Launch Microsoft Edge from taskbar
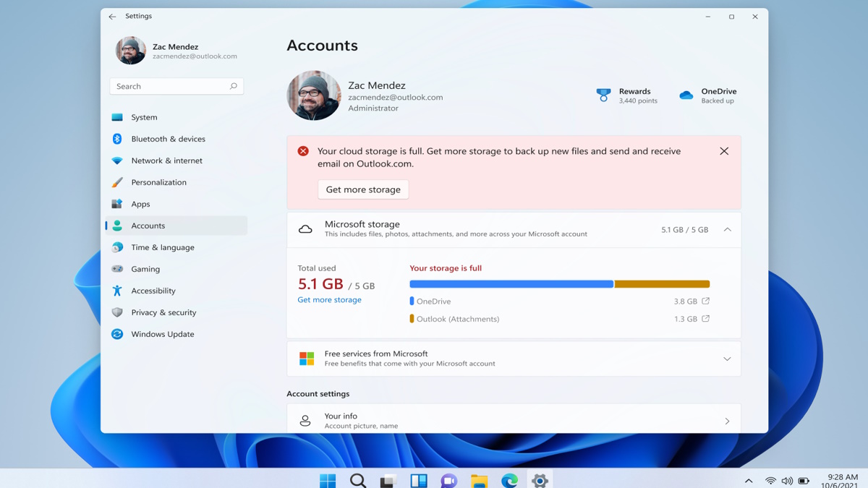The width and height of the screenshot is (868, 488). tap(510, 481)
